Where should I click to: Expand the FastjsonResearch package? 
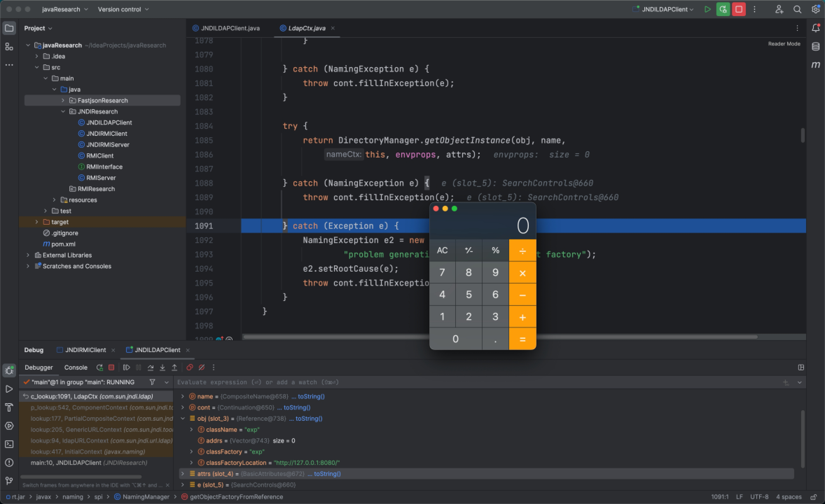(63, 100)
